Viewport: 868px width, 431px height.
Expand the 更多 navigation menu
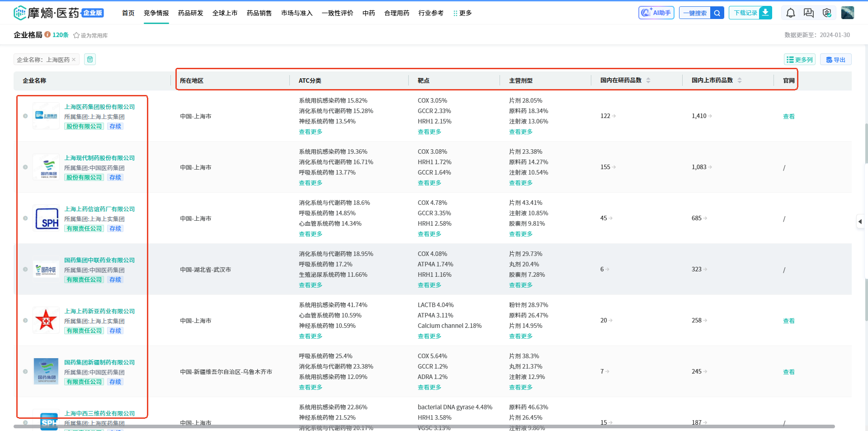(x=462, y=13)
